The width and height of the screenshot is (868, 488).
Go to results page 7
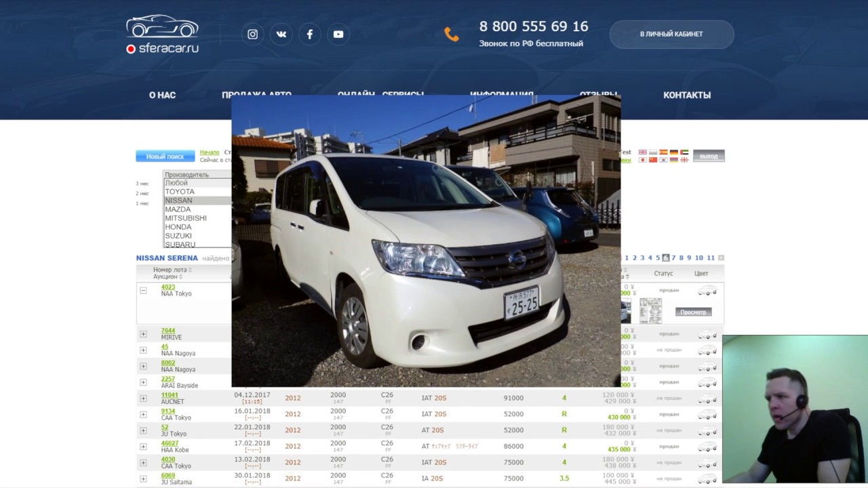[673, 258]
